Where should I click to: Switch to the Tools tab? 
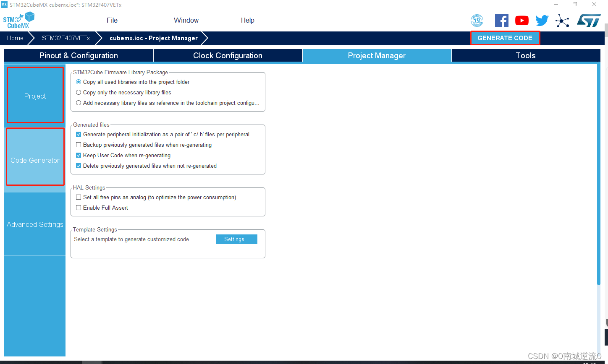point(526,55)
